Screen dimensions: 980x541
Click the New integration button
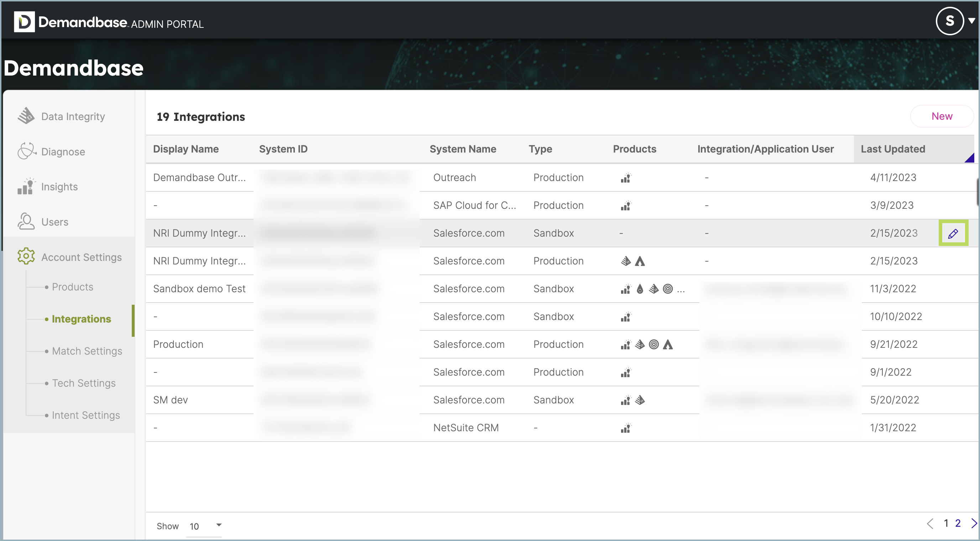click(x=942, y=116)
